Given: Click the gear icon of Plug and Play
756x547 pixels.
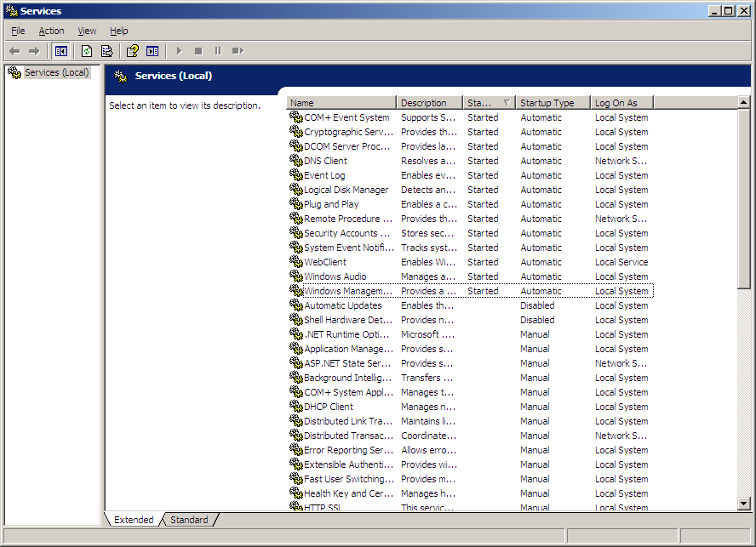Looking at the screenshot, I should [296, 204].
